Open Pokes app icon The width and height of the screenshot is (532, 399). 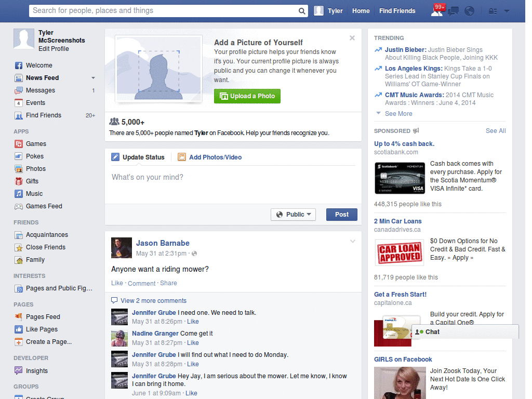19,156
